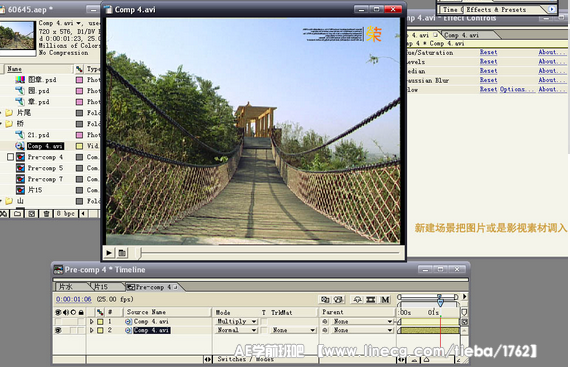Open the Multiply blending mode dropdown for layer 1

pyautogui.click(x=236, y=321)
